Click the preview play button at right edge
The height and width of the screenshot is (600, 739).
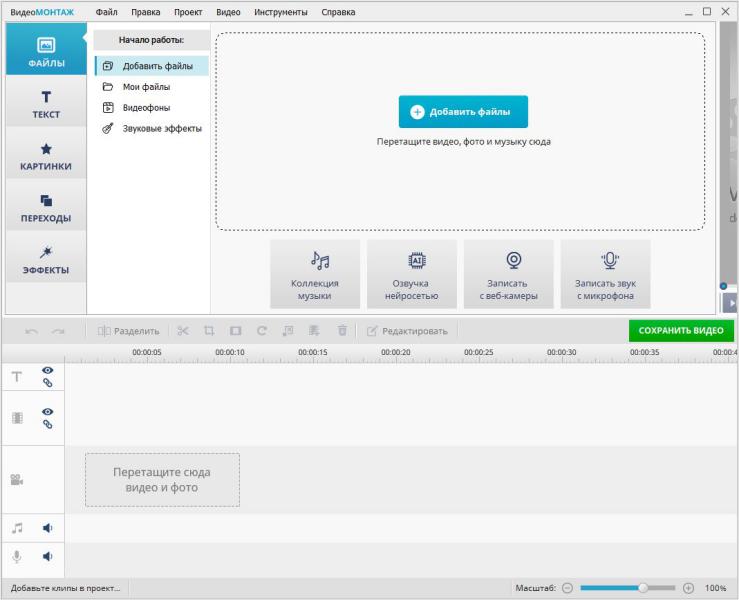pos(731,303)
